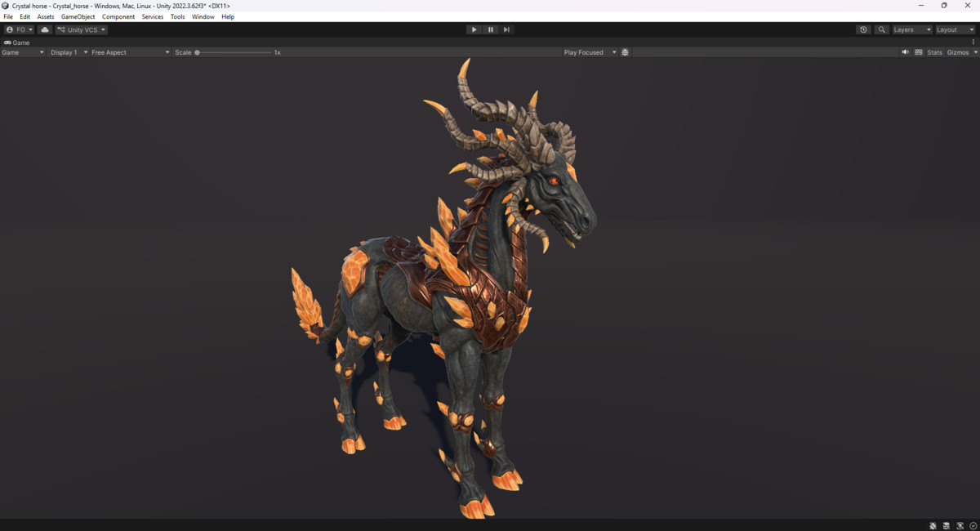Open the Game/Simulator view dropdown
Viewport: 980px width, 531px height.
(23, 52)
